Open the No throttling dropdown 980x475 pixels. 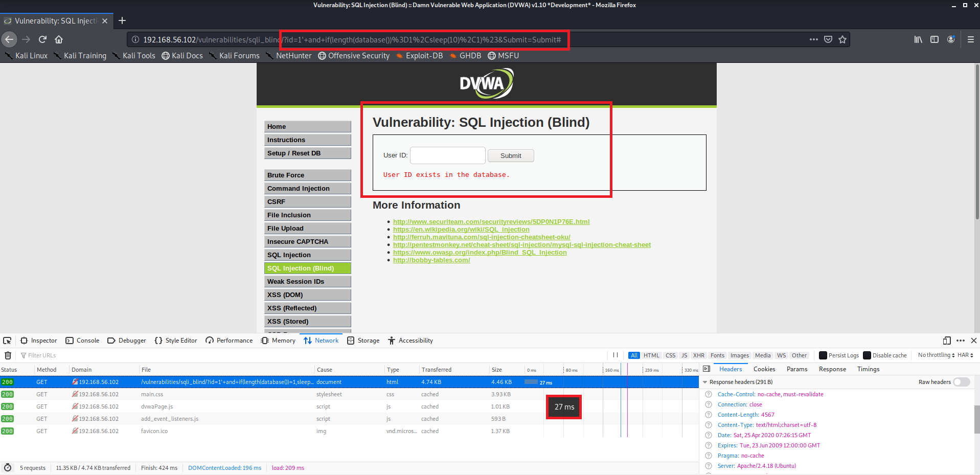[936, 355]
